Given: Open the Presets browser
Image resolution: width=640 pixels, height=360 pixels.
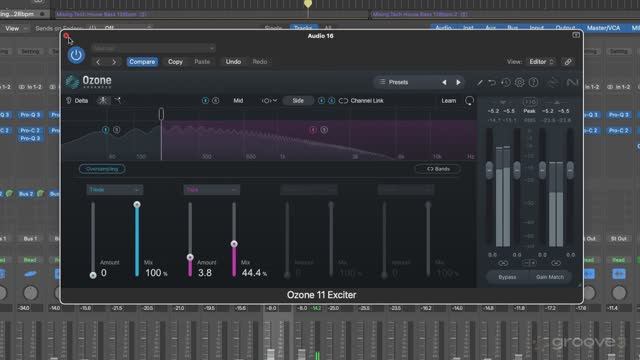Looking at the screenshot, I should [x=398, y=82].
